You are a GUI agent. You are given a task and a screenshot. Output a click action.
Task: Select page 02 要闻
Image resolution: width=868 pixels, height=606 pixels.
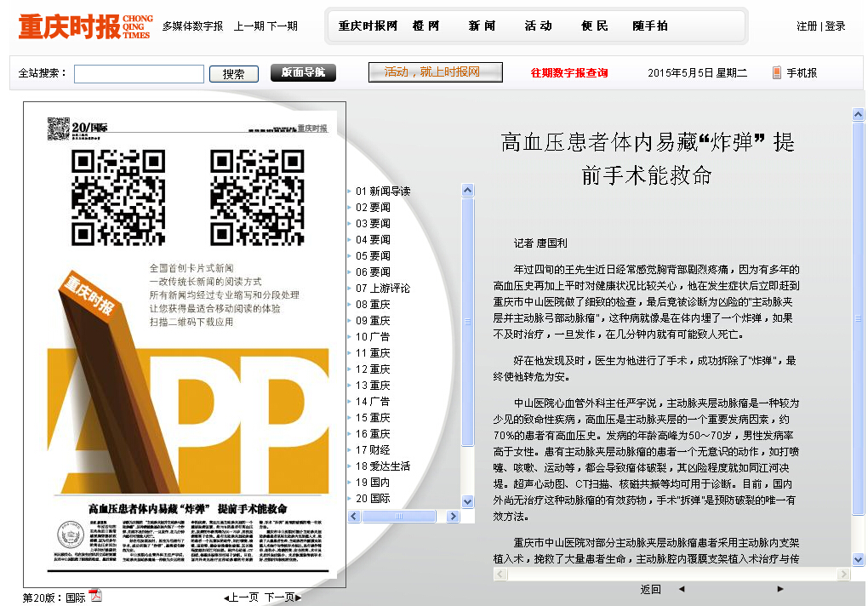coord(373,207)
